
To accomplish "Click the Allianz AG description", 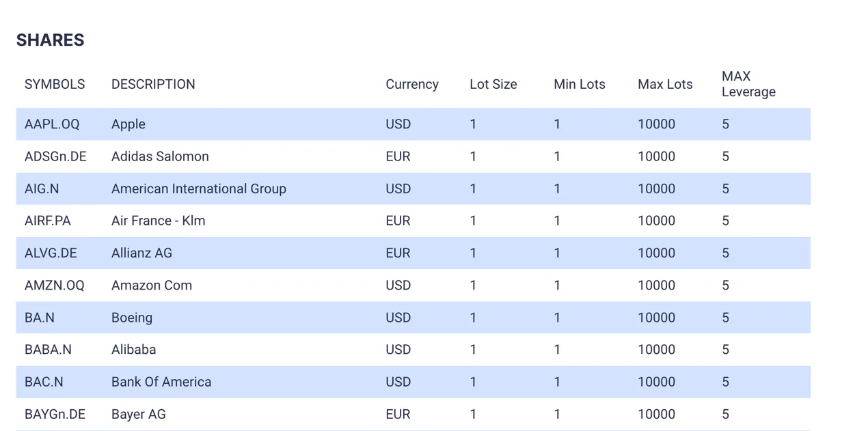I will click(x=141, y=253).
